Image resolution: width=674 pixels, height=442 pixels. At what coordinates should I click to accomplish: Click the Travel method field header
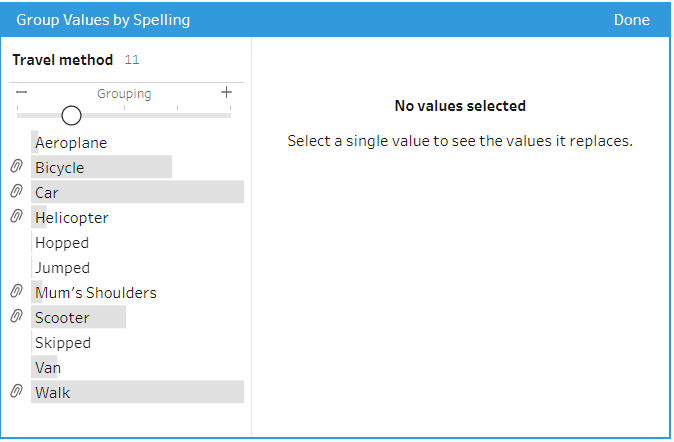tap(63, 60)
